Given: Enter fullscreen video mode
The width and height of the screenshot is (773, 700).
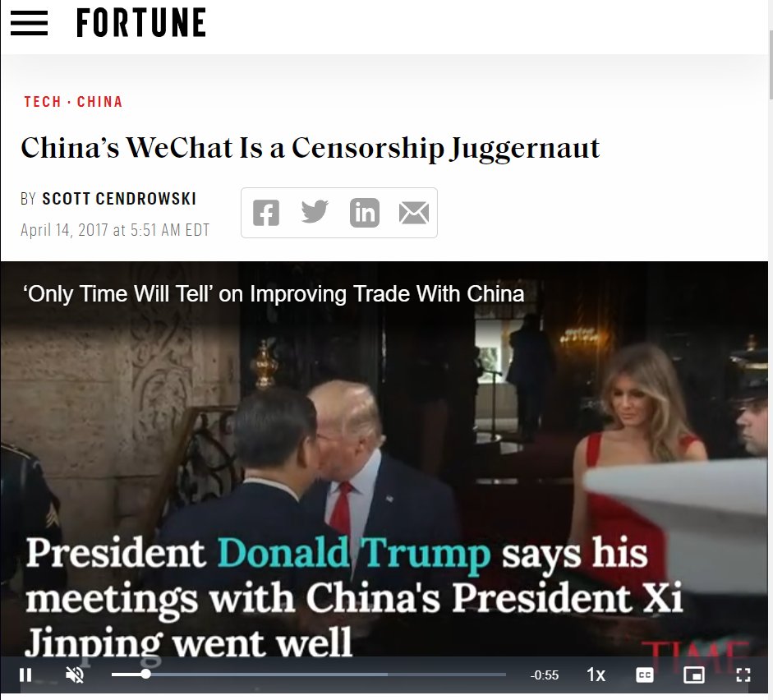Looking at the screenshot, I should coord(743,675).
